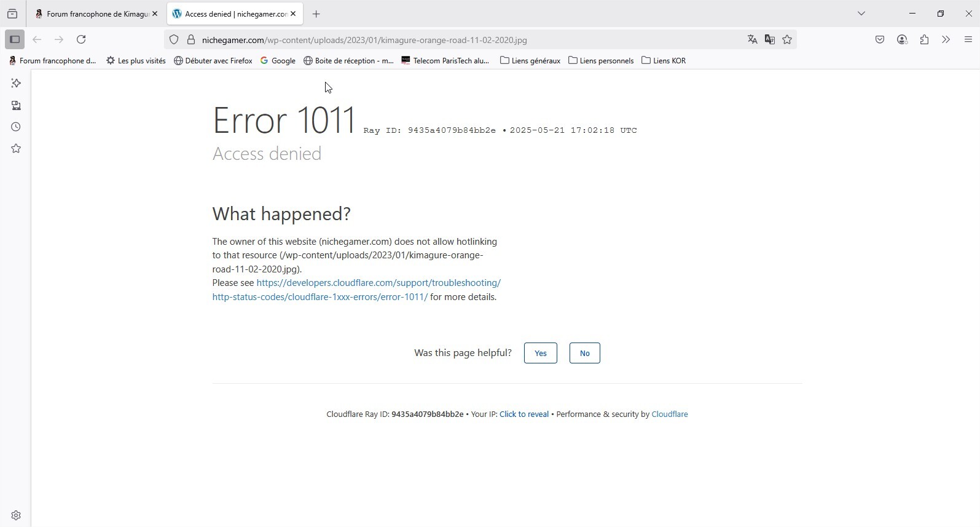Viewport: 980px width, 527px height.
Task: Go forward with the forward arrow
Action: click(x=59, y=39)
